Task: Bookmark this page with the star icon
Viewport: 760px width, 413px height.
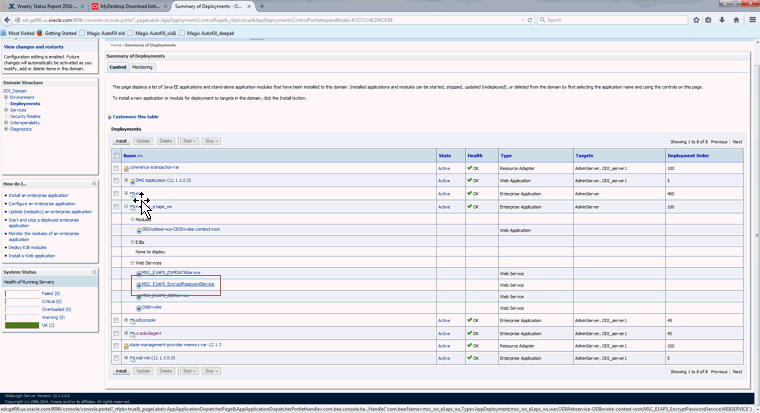Action: click(x=696, y=20)
